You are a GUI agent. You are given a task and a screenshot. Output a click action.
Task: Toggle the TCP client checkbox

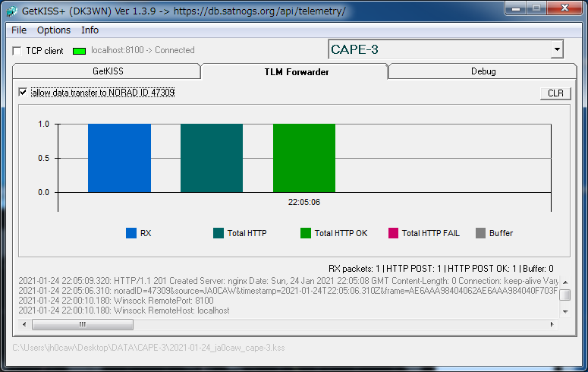[x=17, y=51]
